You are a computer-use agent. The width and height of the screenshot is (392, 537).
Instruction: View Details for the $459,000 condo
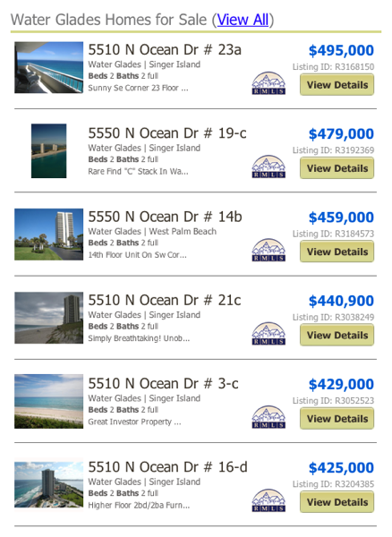pos(337,251)
